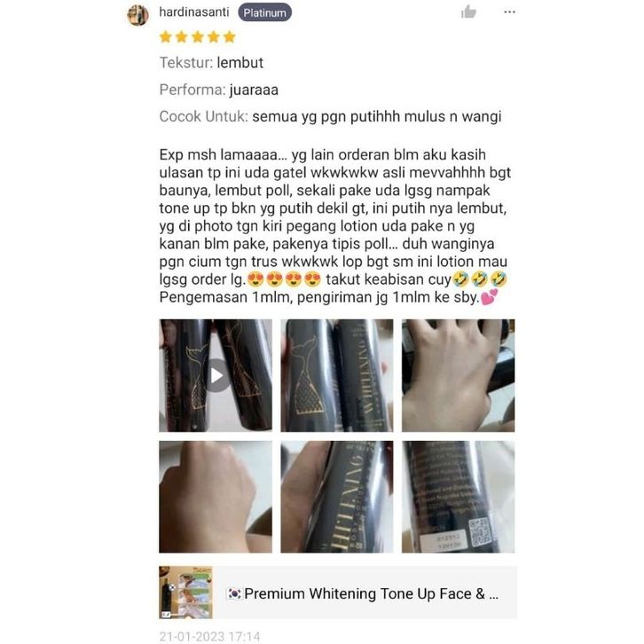The image size is (644, 644).
Task: Click the fifth rating star
Action: (229, 37)
